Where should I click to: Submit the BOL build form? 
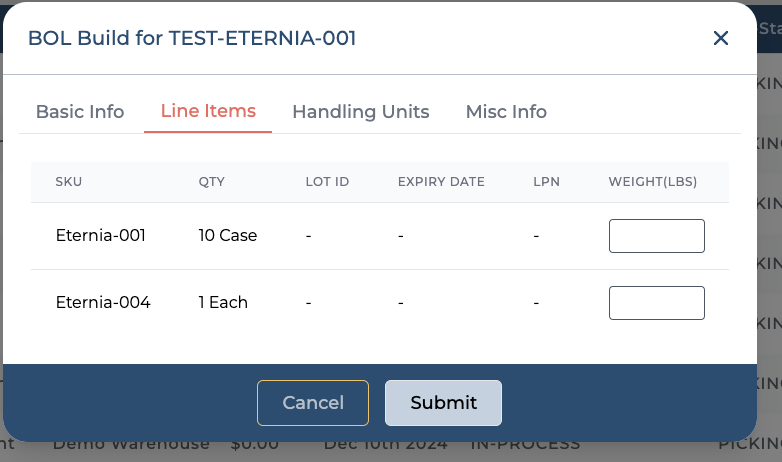coord(443,403)
